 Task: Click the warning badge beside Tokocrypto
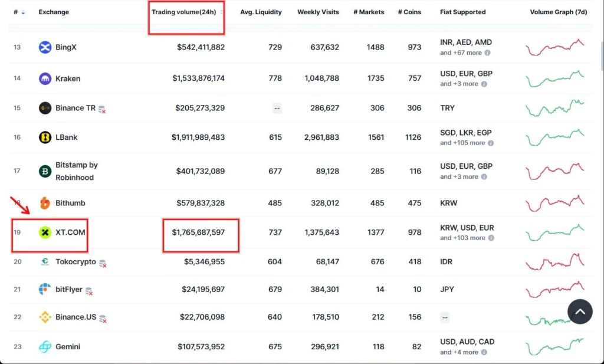click(103, 264)
